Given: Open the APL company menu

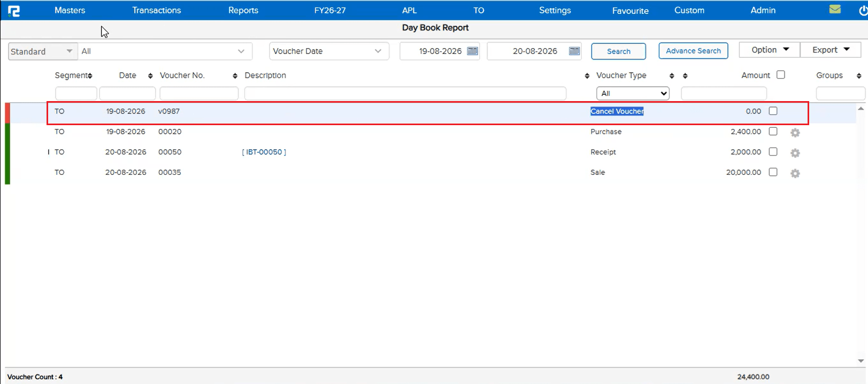Looking at the screenshot, I should point(409,10).
